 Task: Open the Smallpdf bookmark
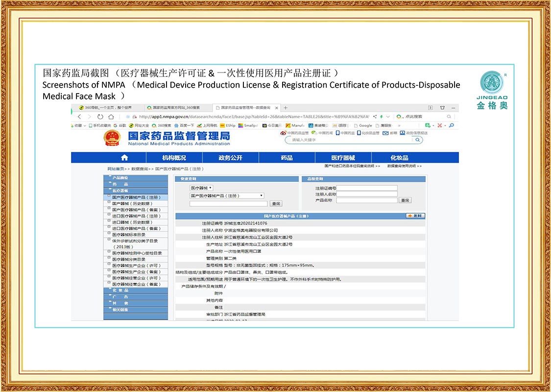pos(248,125)
